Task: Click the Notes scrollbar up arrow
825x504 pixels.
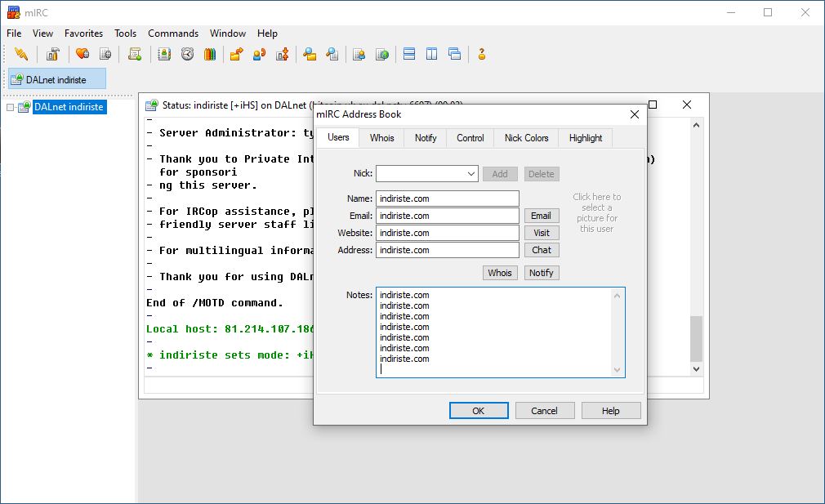Action: (618, 296)
